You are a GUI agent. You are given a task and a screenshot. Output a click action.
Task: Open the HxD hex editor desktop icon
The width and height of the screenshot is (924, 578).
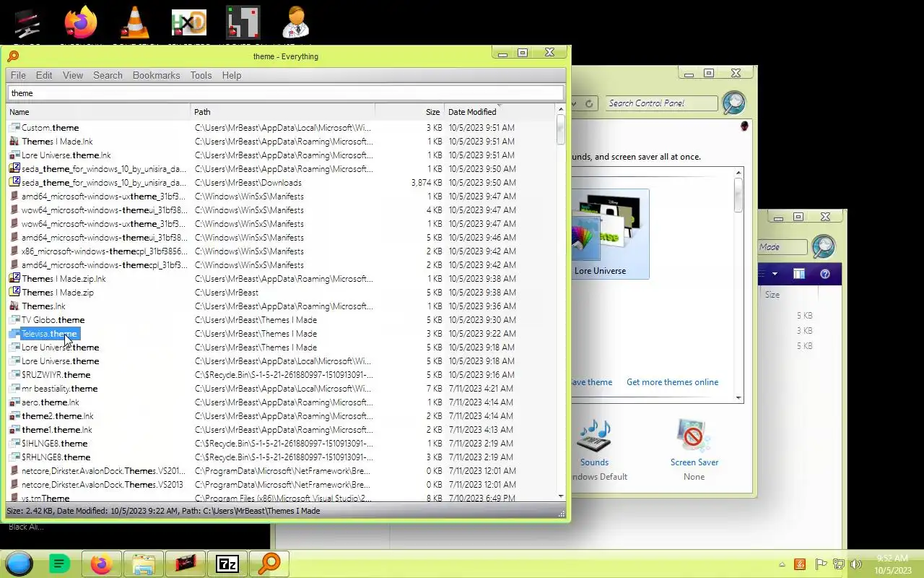[x=188, y=22]
